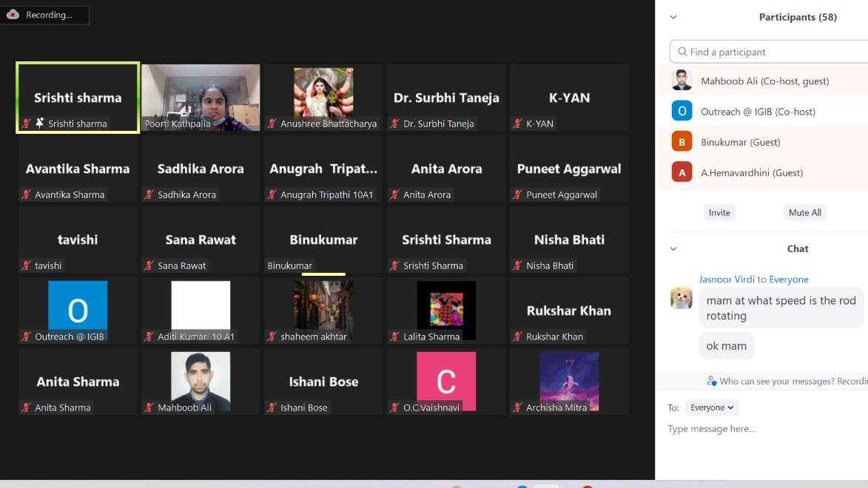This screenshot has height=488, width=868.
Task: Click muted mic icon beside shaheem akhtar label
Action: click(x=272, y=336)
